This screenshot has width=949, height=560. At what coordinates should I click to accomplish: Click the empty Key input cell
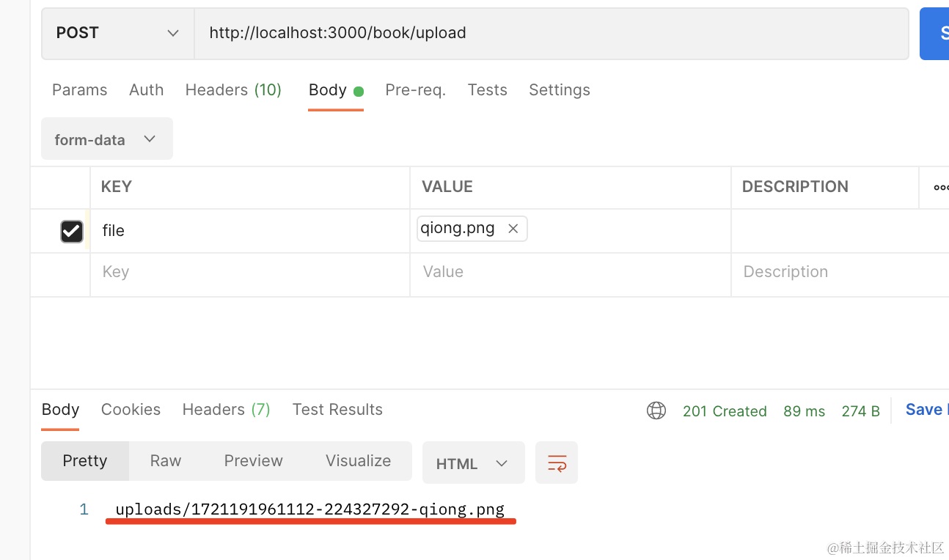coord(249,272)
